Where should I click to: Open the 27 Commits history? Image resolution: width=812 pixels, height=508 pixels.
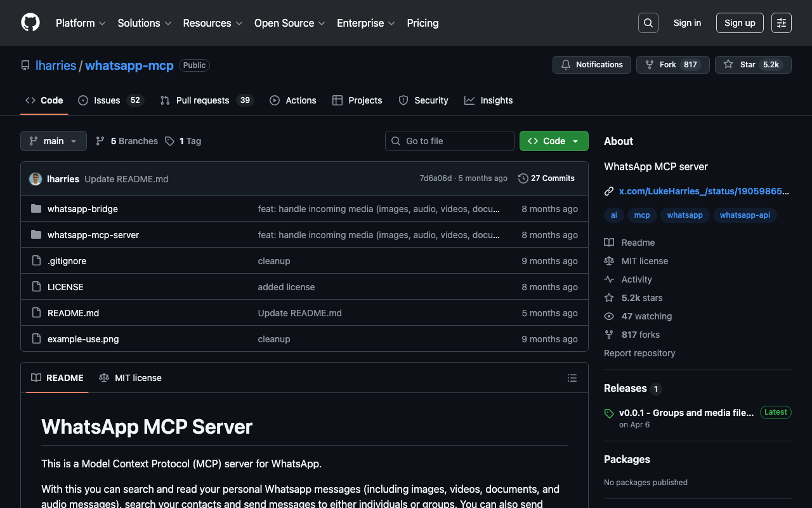click(546, 178)
